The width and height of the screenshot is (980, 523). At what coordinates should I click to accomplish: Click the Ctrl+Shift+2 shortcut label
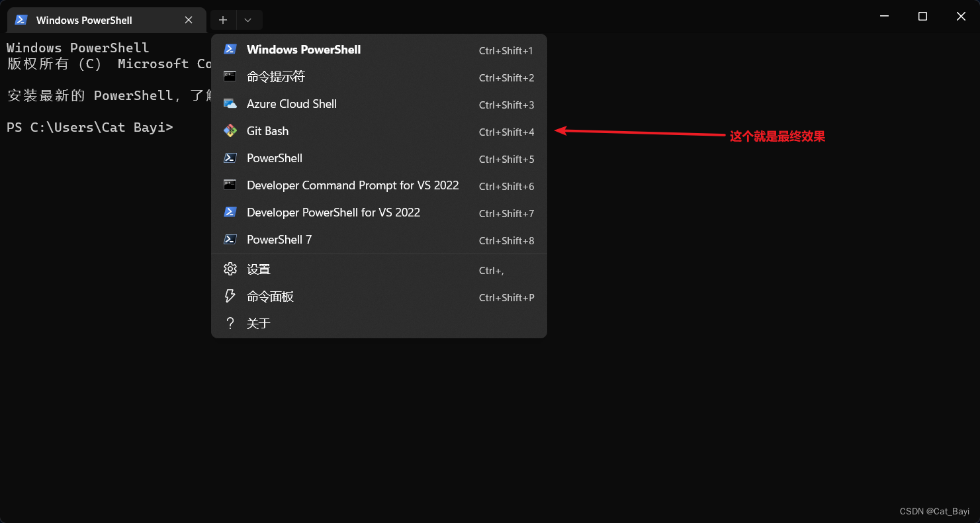pyautogui.click(x=506, y=78)
